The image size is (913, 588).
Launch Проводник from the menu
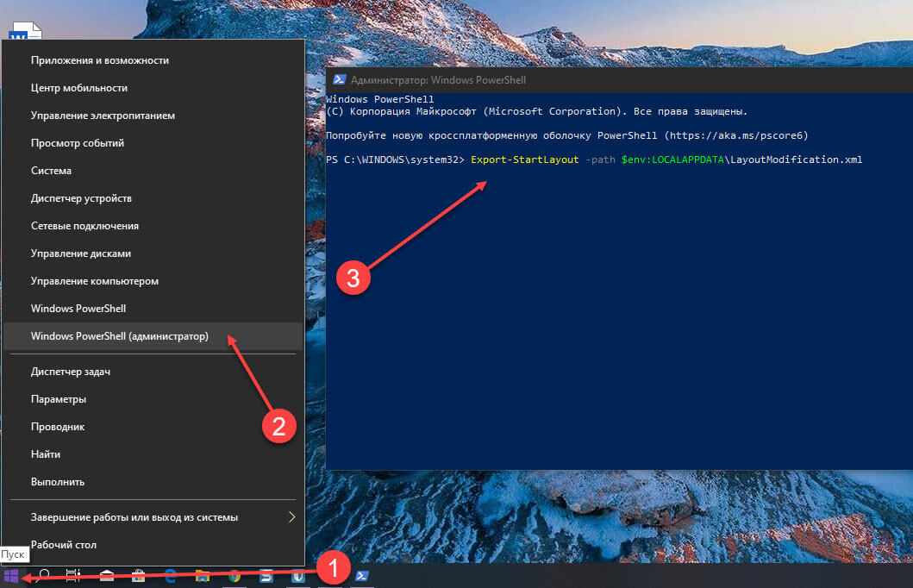pos(153,427)
